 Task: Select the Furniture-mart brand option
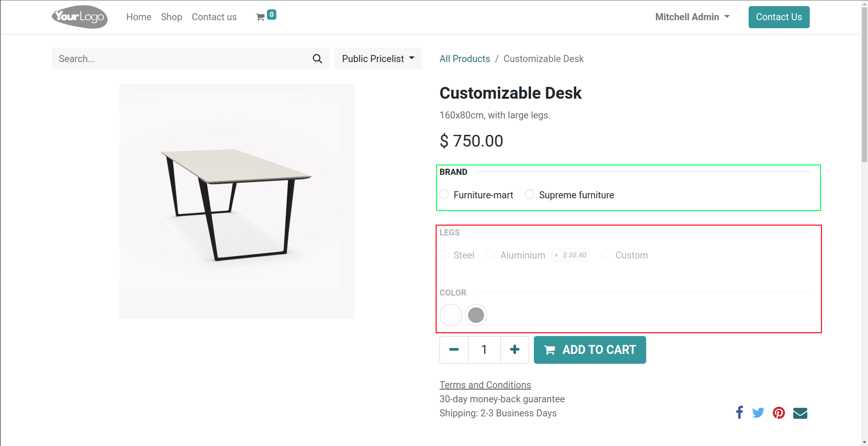click(x=445, y=195)
